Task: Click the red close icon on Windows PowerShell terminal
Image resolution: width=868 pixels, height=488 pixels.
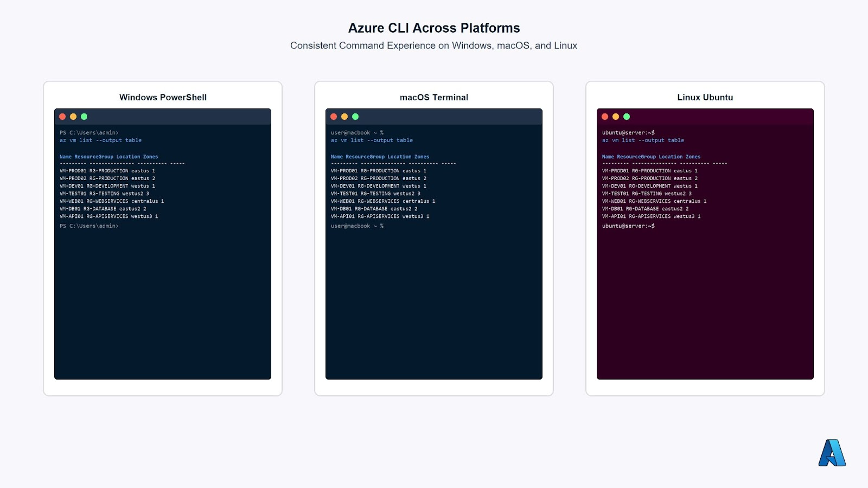Action: 62,115
